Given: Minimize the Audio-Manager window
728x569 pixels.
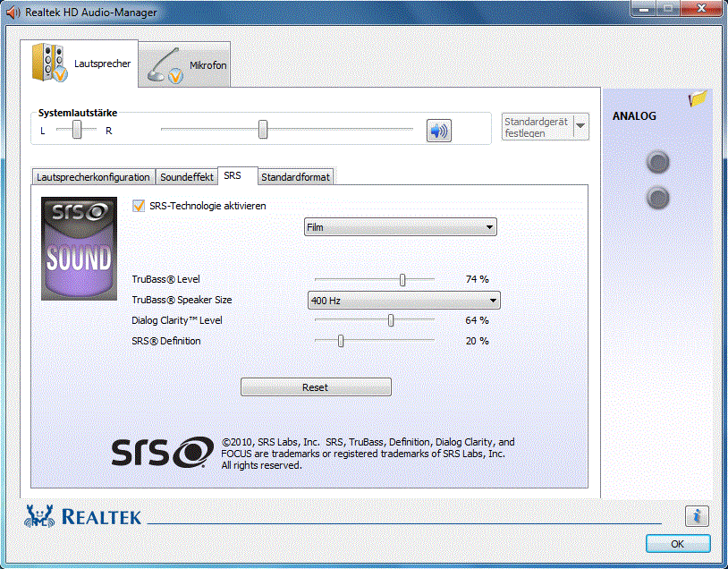Looking at the screenshot, I should [644, 9].
